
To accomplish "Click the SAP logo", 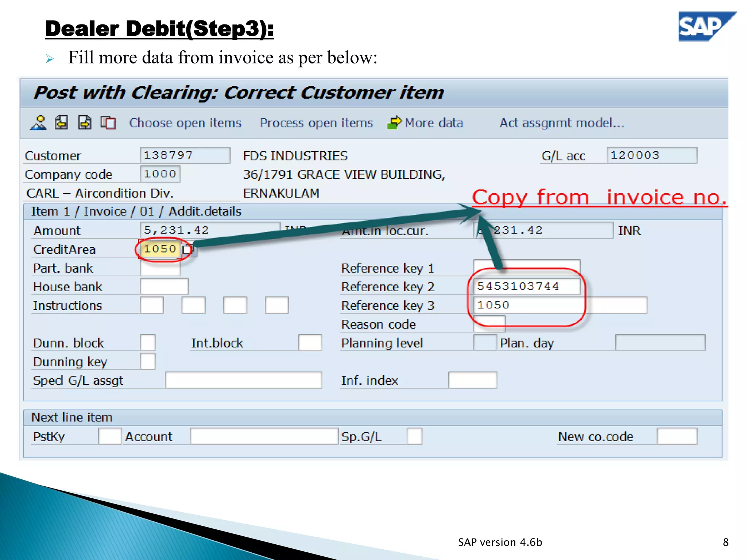I will pos(707,26).
